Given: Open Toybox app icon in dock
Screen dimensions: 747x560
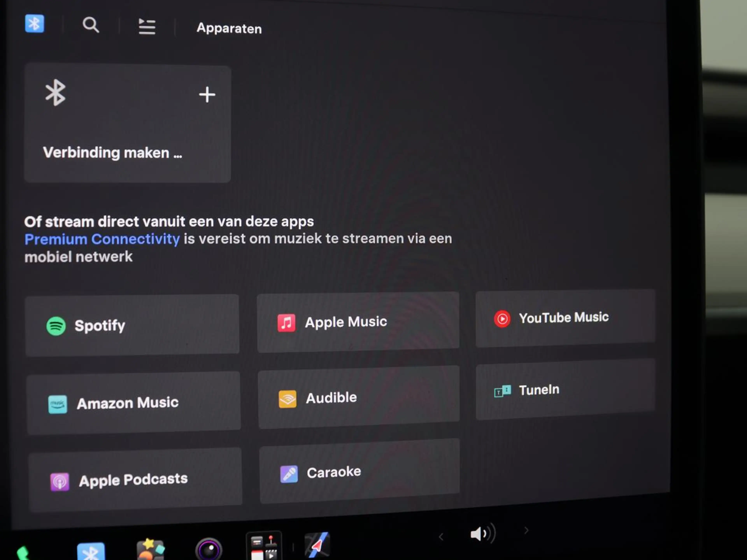Looking at the screenshot, I should click(151, 549).
